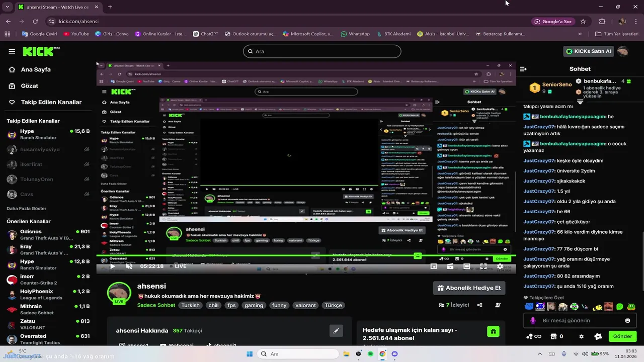The image size is (644, 362).
Task: Click the purple microphone chat icon
Action: pos(533,320)
